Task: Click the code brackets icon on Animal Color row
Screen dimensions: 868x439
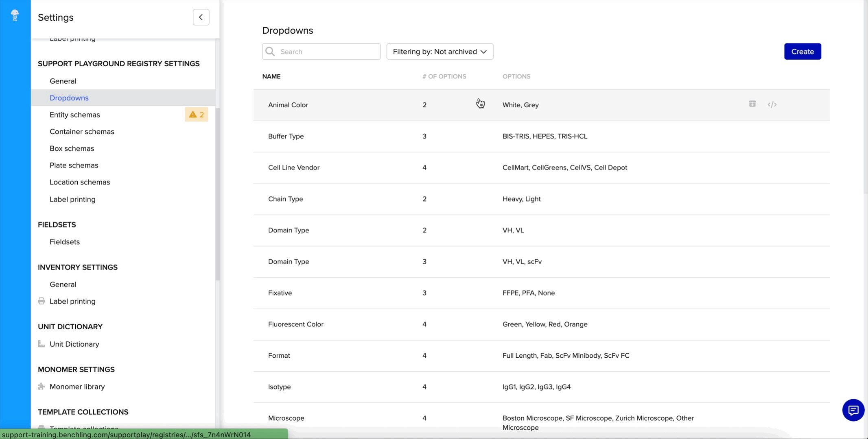Action: [772, 104]
